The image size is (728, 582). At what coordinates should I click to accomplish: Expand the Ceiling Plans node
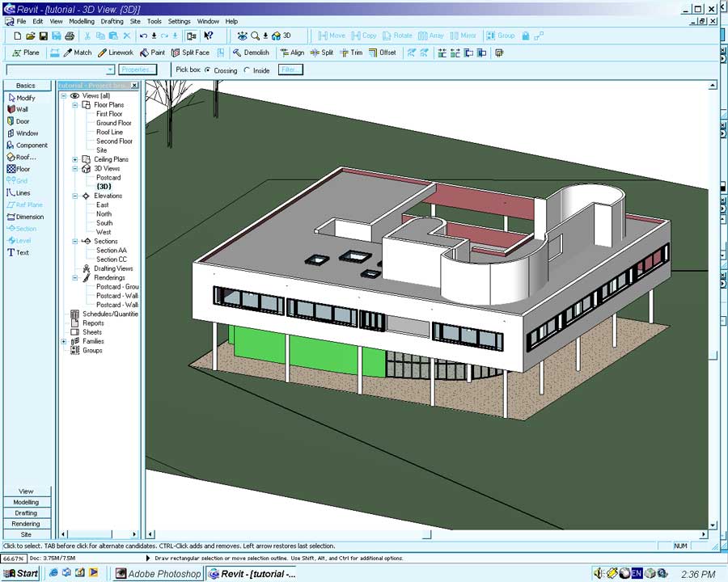click(x=74, y=159)
